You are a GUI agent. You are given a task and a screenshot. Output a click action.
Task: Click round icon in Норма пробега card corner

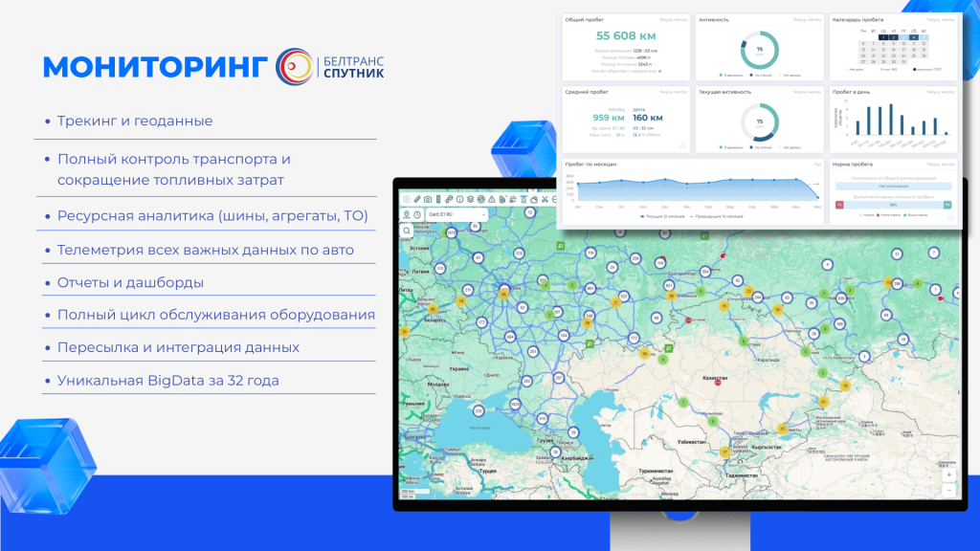(950, 218)
